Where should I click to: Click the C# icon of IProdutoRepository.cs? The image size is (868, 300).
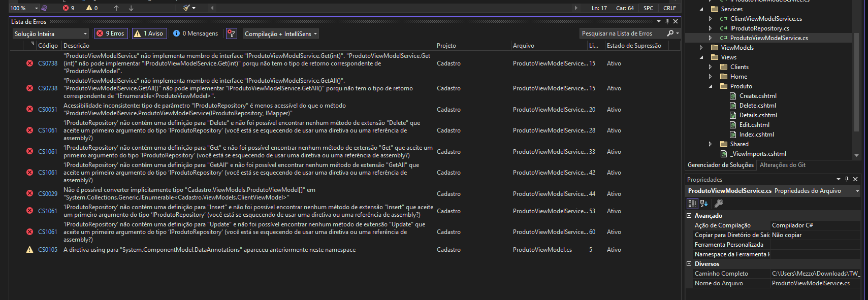coord(724,28)
